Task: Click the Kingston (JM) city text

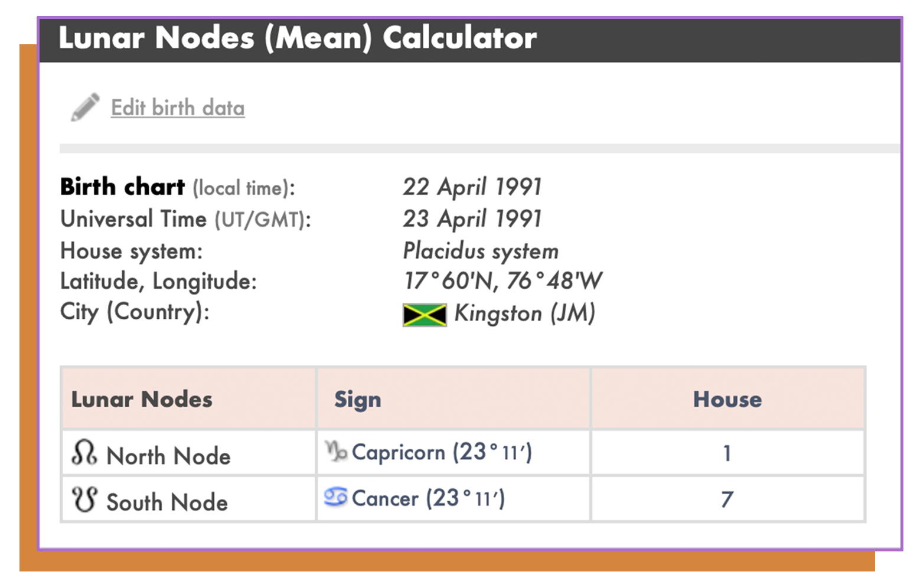Action: click(524, 313)
